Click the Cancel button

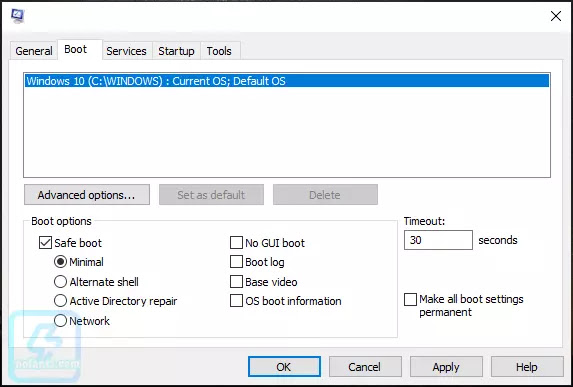pos(365,367)
